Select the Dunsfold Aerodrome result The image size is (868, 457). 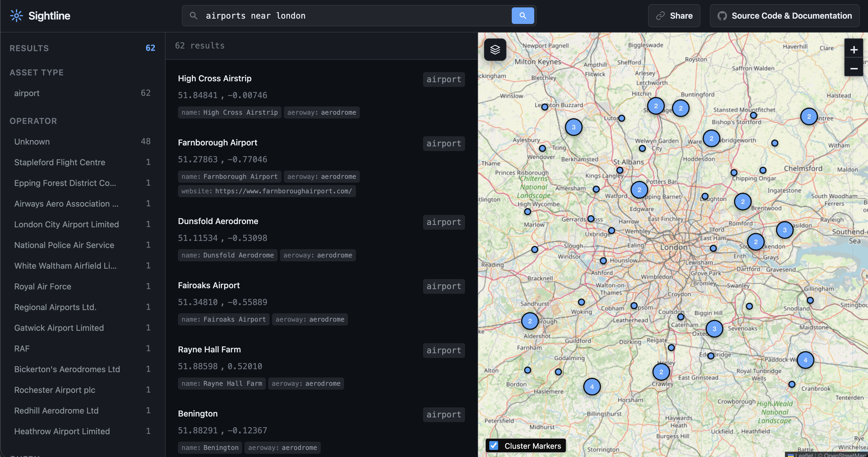coord(218,221)
